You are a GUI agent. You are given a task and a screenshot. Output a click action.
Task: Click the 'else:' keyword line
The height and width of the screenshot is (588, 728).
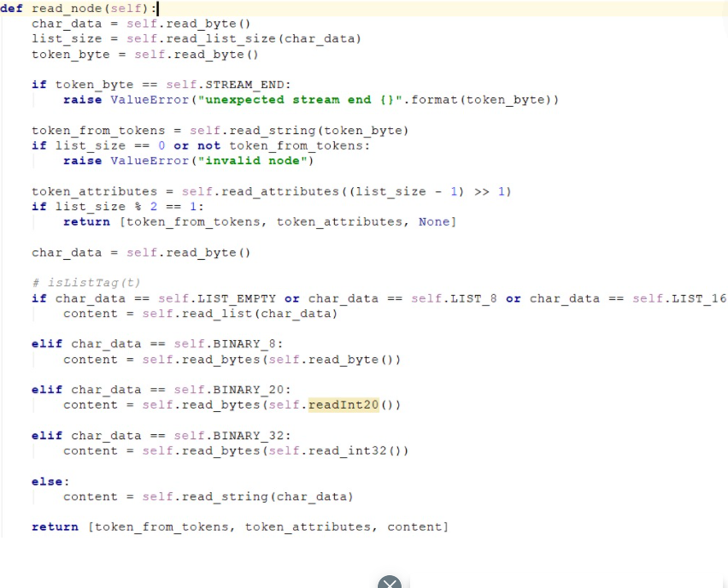tap(50, 482)
